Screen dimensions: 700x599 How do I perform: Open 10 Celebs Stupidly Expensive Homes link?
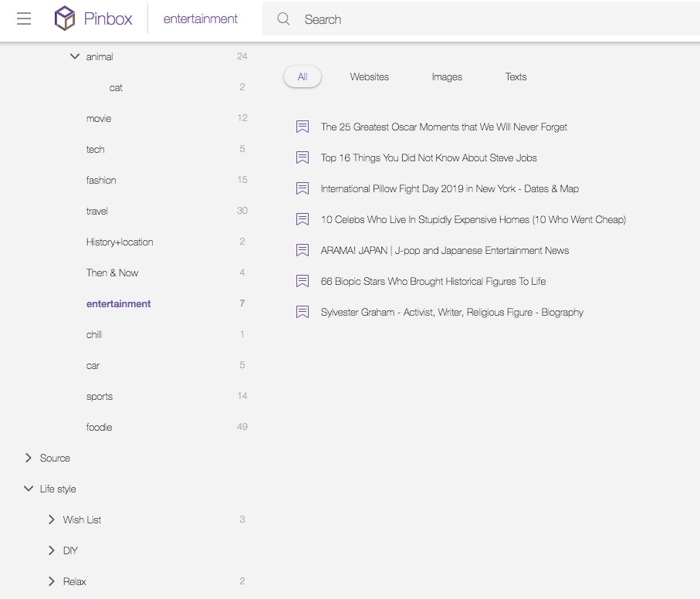coord(473,219)
